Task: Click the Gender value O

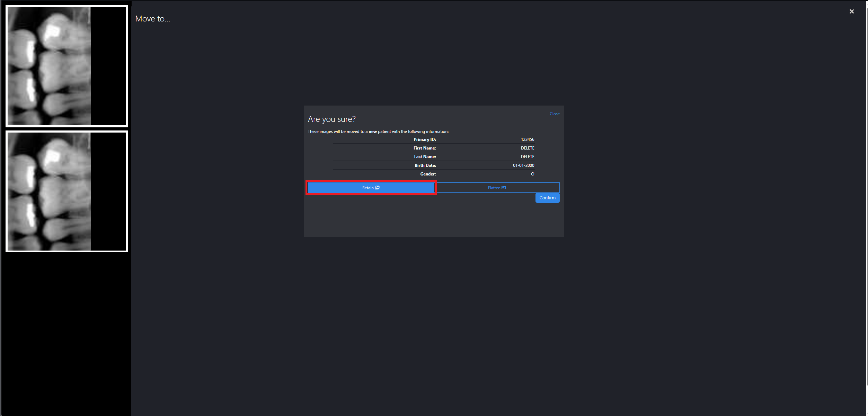Action: pos(532,174)
